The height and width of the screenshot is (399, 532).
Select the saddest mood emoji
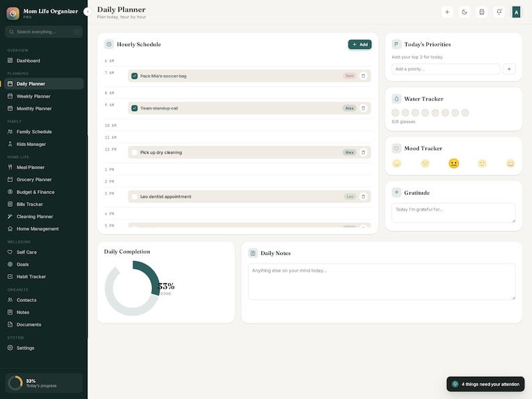397,163
